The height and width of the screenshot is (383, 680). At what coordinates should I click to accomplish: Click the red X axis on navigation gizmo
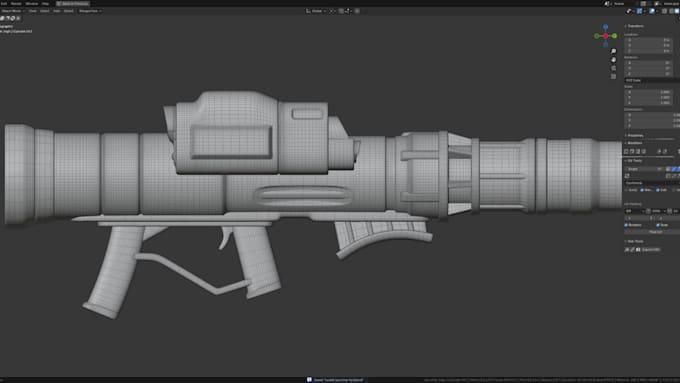click(605, 36)
